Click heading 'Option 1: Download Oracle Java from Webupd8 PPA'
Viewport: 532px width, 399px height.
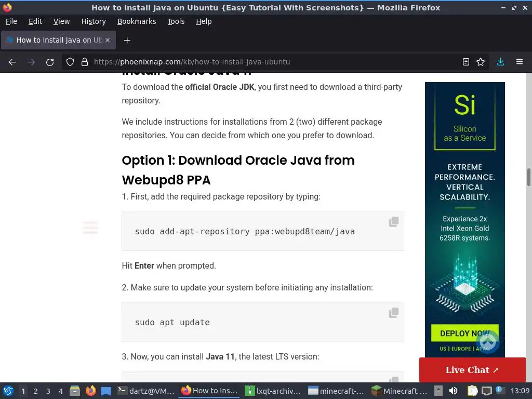[238, 170]
